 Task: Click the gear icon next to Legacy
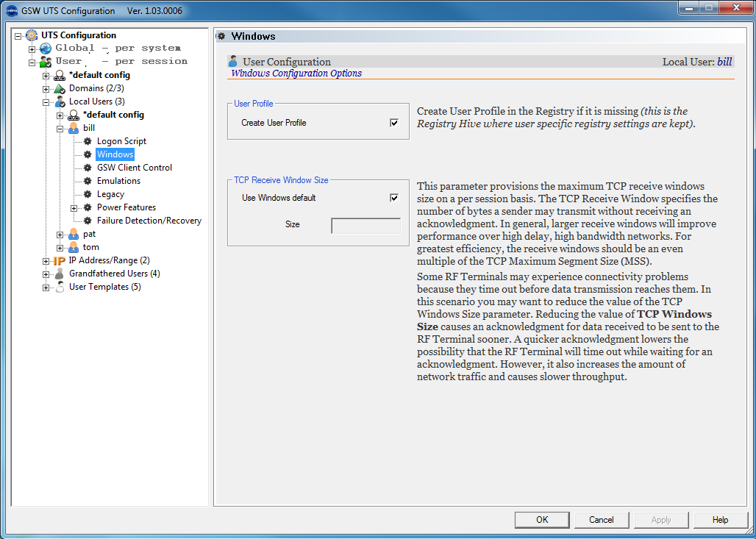pos(88,194)
